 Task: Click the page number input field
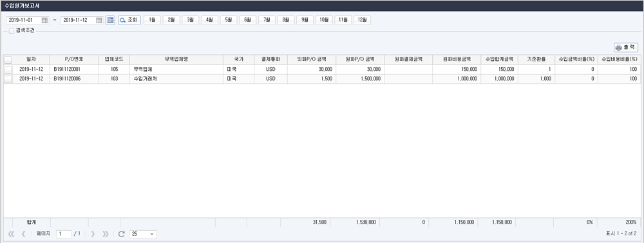[64, 234]
